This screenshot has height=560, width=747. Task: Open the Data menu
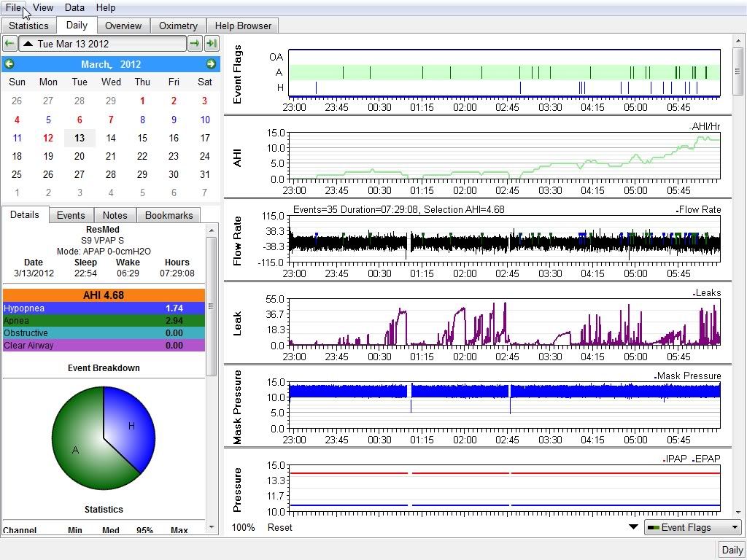click(74, 7)
